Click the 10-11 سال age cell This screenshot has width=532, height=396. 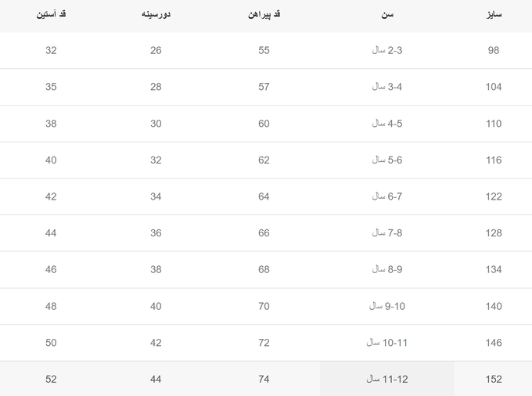tap(386, 343)
